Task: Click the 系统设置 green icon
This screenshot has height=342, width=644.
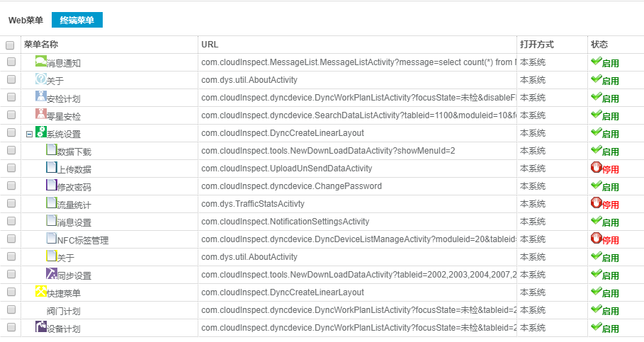Action: click(x=40, y=132)
